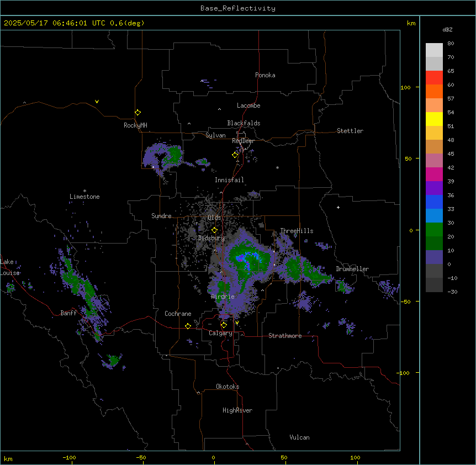Click the km unit label at bottom left
The image size is (476, 465).
point(8,459)
